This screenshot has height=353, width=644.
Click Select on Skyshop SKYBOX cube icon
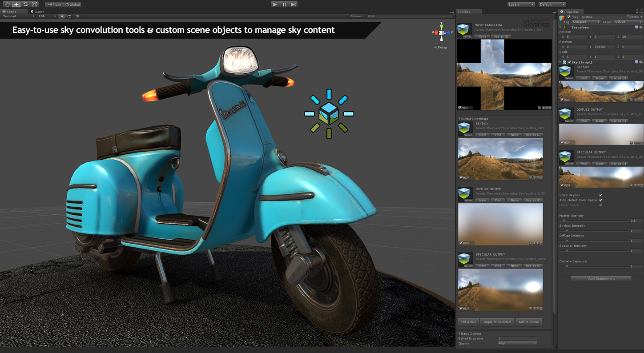(465, 129)
